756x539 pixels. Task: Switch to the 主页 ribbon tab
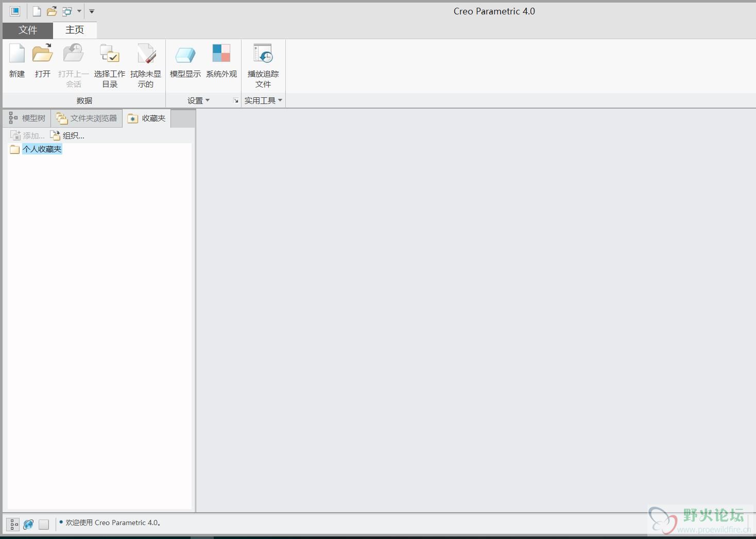pos(75,30)
